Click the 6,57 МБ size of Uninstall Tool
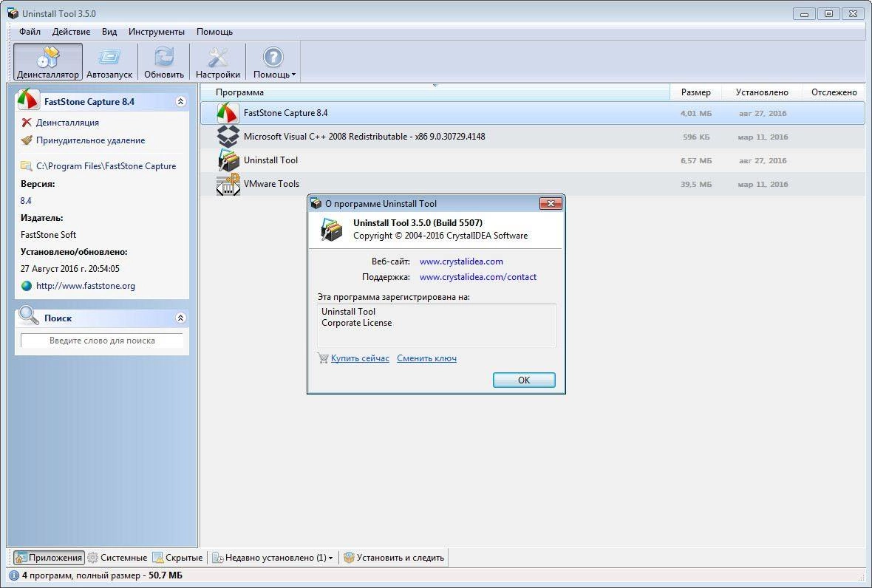This screenshot has height=588, width=872. click(695, 160)
